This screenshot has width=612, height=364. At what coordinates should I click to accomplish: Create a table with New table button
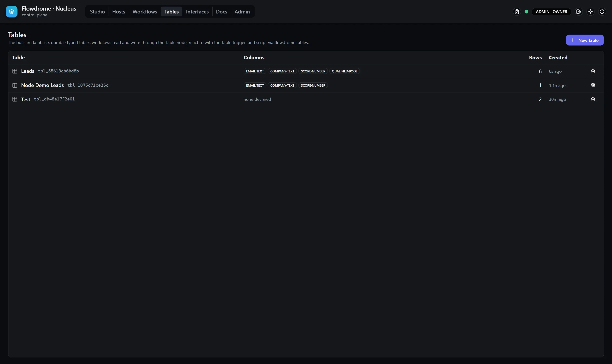click(584, 40)
